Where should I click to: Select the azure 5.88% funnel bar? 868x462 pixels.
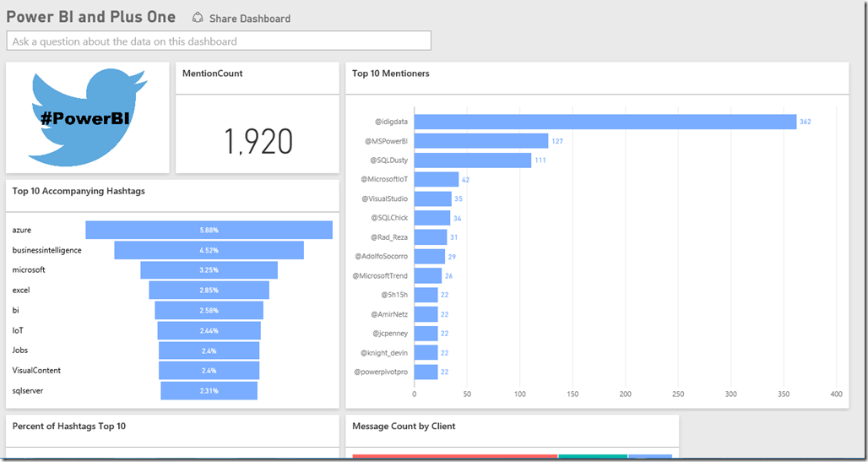click(209, 230)
